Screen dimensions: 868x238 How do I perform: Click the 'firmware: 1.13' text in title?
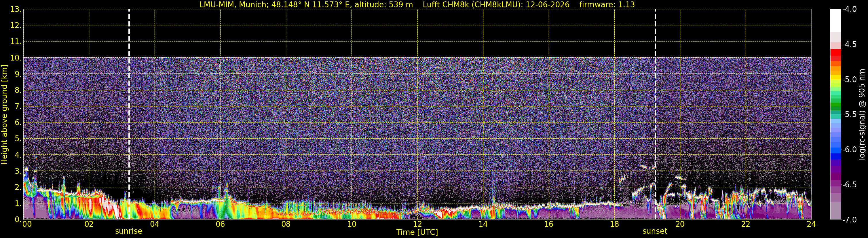pos(607,5)
